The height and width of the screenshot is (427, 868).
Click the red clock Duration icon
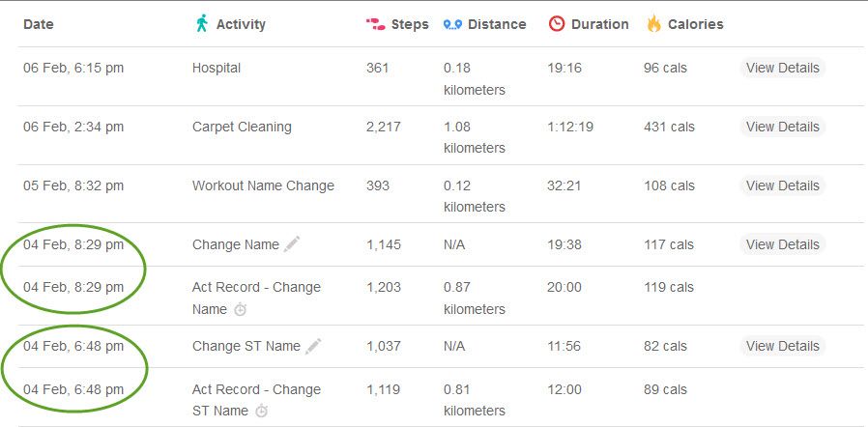click(x=557, y=24)
